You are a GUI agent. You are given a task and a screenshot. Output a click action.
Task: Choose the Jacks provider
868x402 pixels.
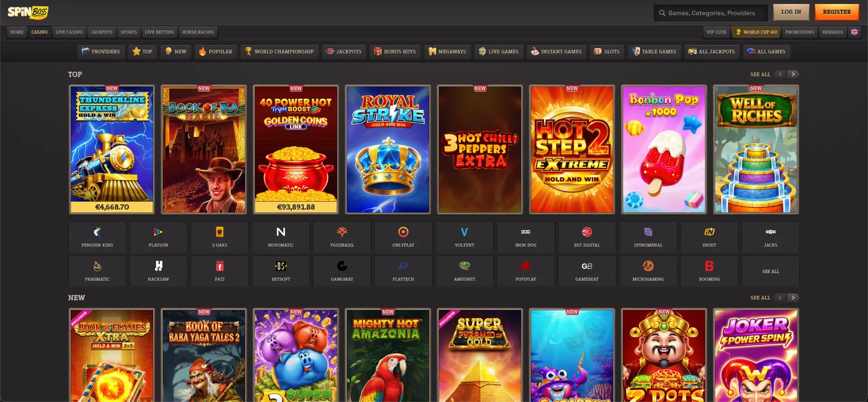point(771,237)
